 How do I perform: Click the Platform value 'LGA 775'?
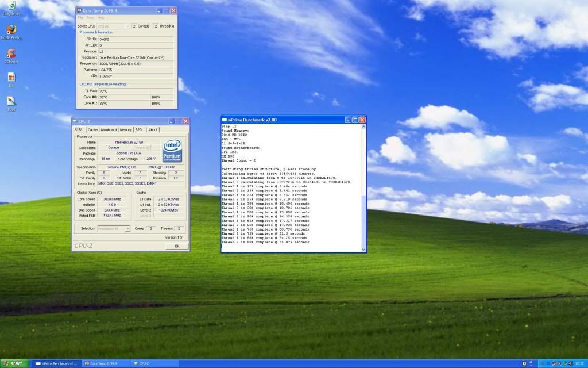point(136,70)
